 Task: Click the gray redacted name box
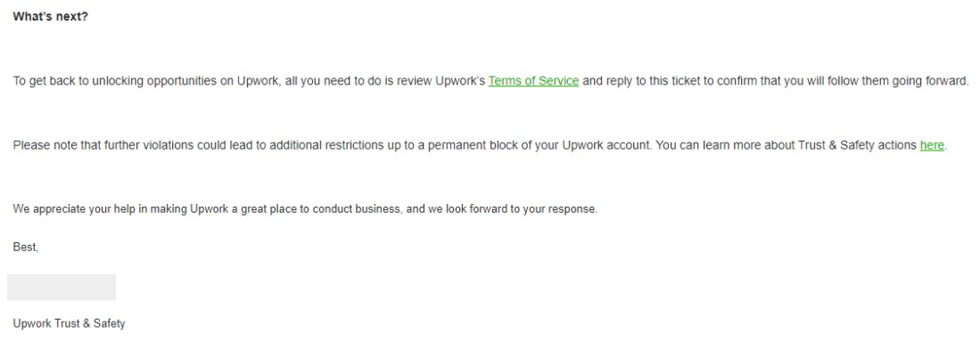62,287
